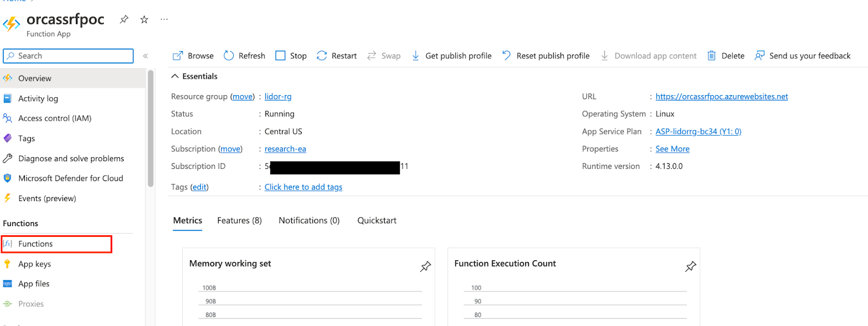Open Overview in sidebar

click(73, 78)
